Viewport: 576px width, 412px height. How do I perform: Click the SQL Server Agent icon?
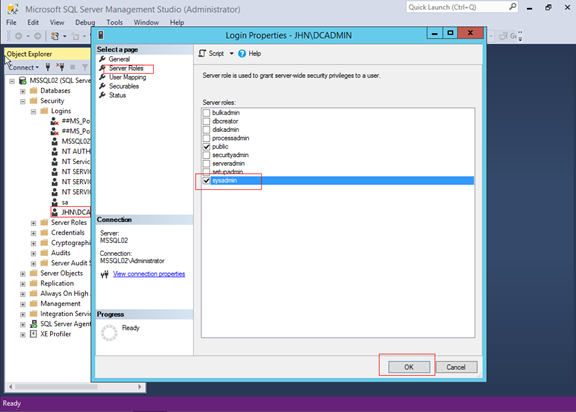33,324
